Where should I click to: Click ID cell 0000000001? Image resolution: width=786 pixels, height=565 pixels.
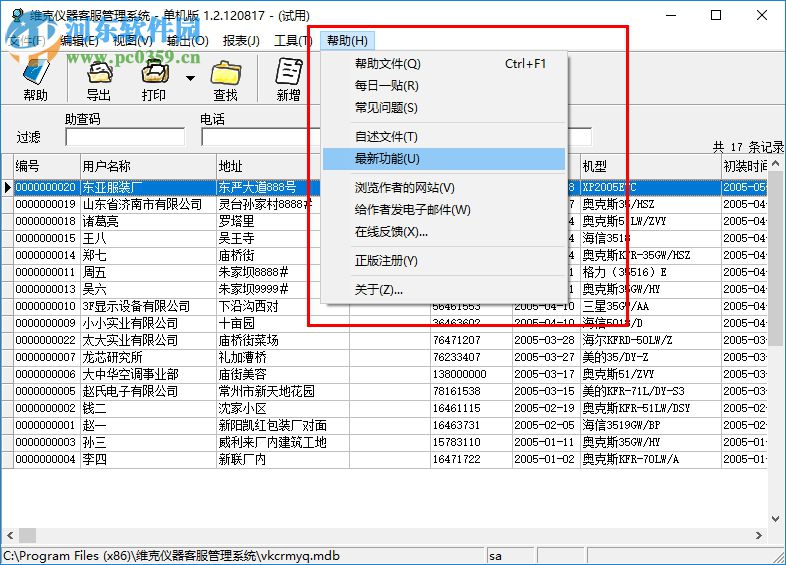coord(47,426)
